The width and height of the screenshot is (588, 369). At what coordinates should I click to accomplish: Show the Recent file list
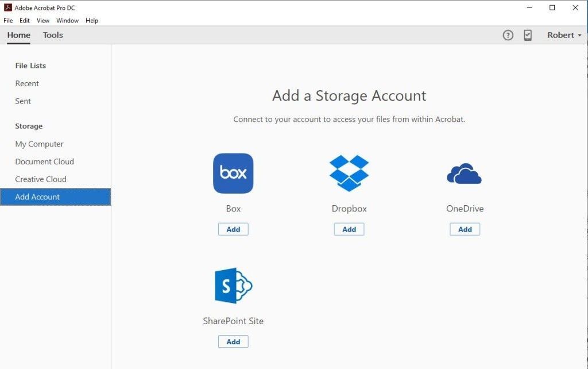(56, 83)
